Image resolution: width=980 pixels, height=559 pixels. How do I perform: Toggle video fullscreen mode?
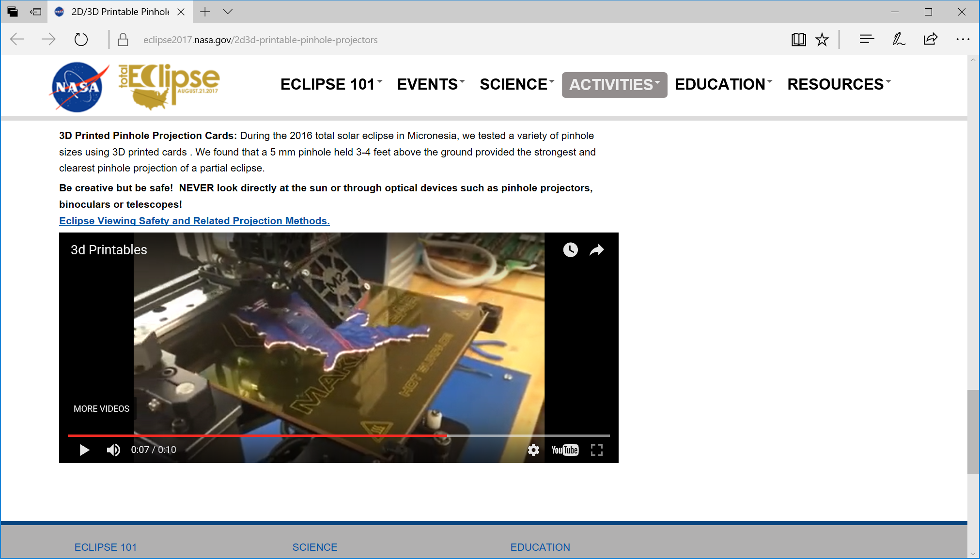coord(597,450)
